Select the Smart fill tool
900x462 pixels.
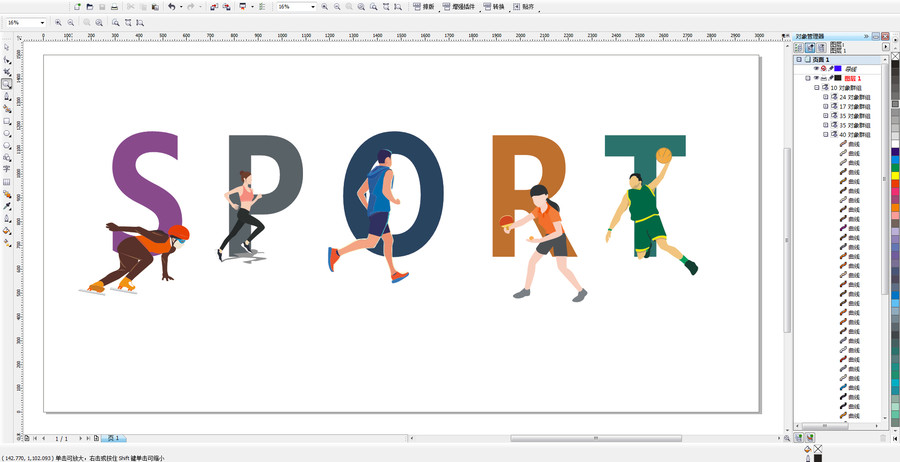pos(7,108)
